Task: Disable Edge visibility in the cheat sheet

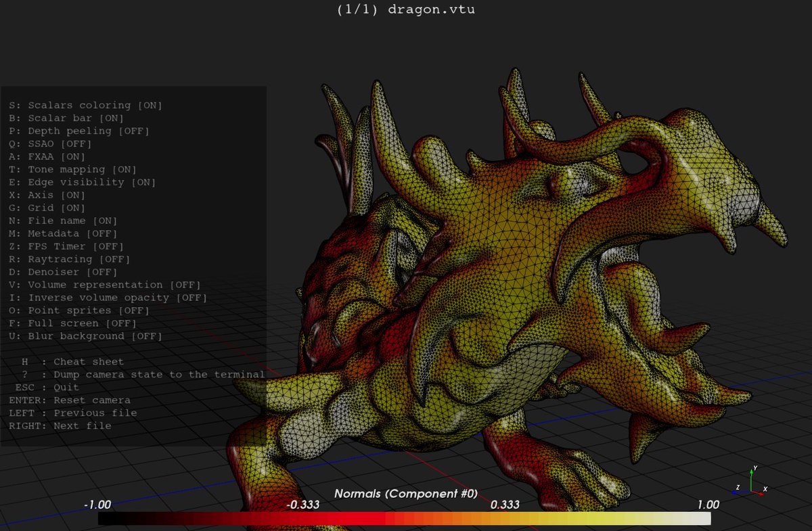Action: pyautogui.click(x=81, y=181)
